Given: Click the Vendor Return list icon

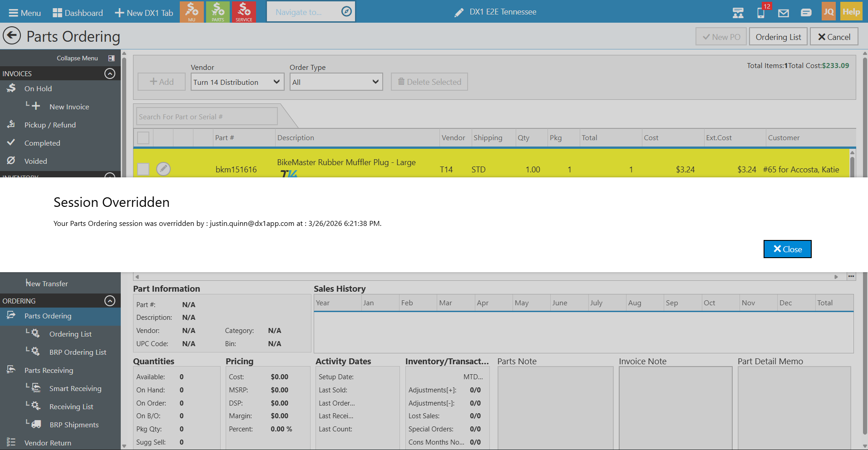Looking at the screenshot, I should 11,442.
